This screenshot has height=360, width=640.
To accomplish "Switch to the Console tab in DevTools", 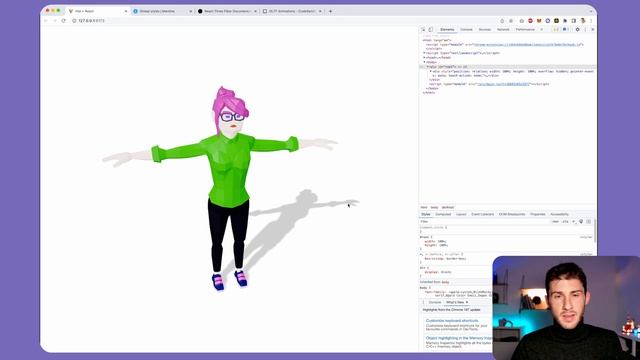I will coord(466,29).
